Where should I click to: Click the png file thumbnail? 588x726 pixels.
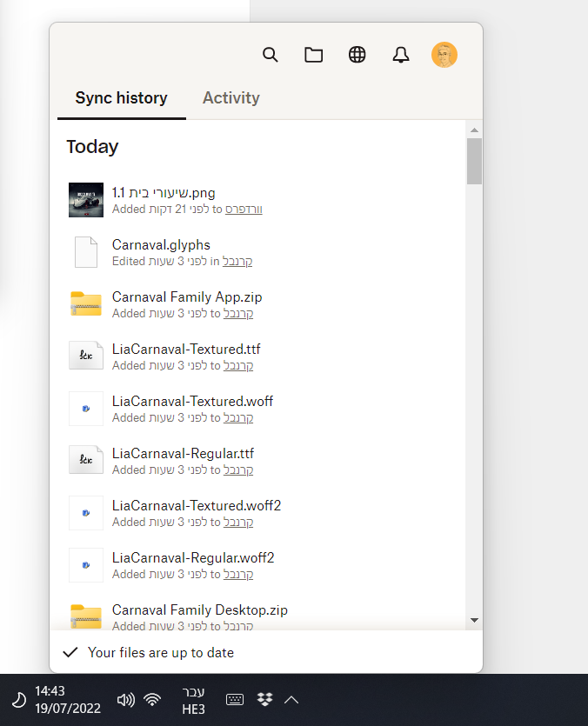click(86, 200)
